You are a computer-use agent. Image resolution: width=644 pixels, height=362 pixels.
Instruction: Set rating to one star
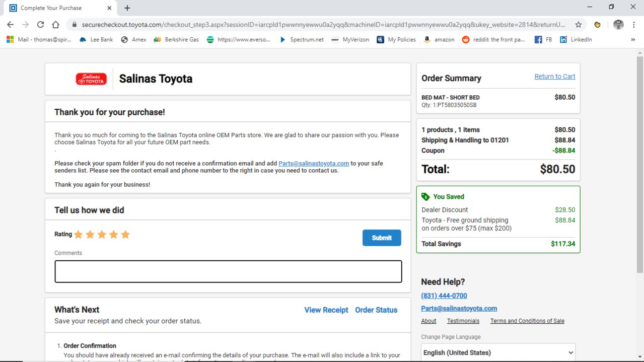tap(78, 234)
